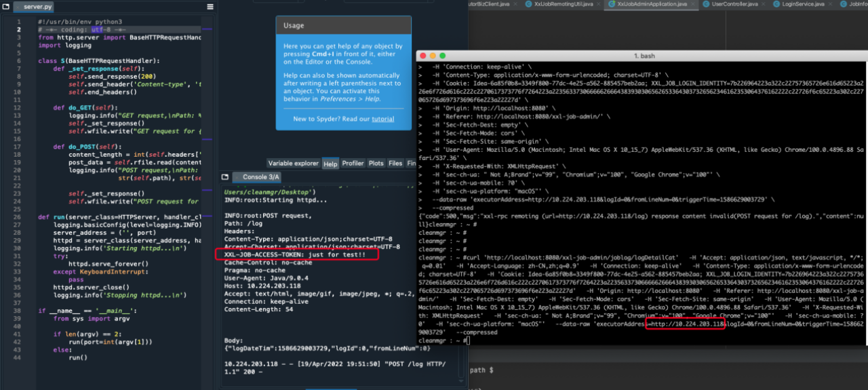
Task: Close the UserController.java tab
Action: 763,4
